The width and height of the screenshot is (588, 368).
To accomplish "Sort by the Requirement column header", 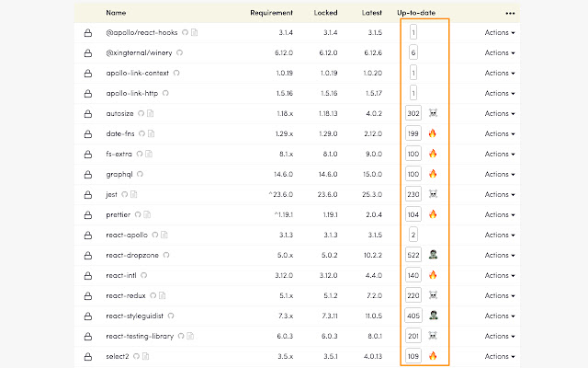I will click(272, 12).
